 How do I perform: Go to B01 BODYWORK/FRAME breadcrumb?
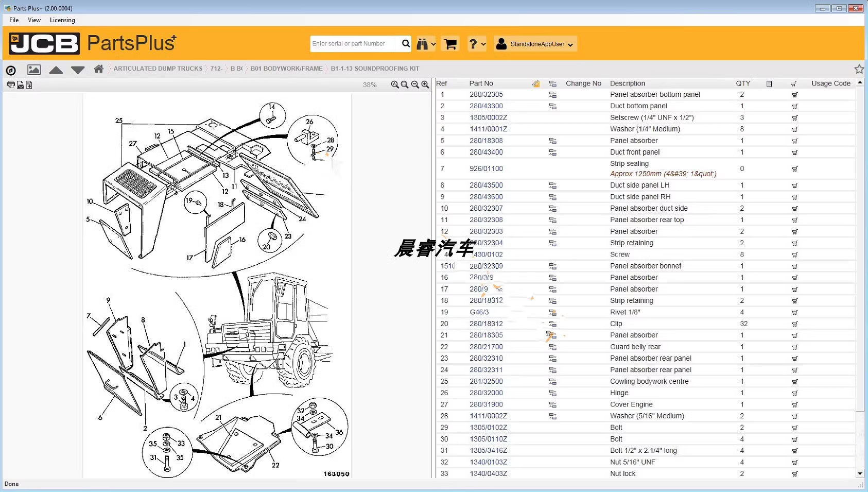pyautogui.click(x=286, y=69)
